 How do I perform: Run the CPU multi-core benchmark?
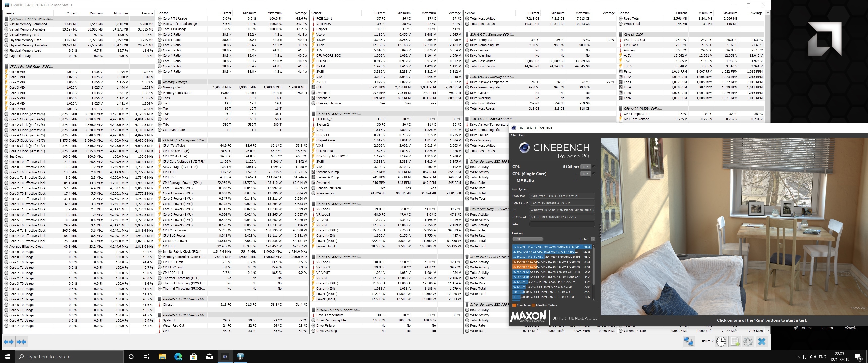[586, 167]
